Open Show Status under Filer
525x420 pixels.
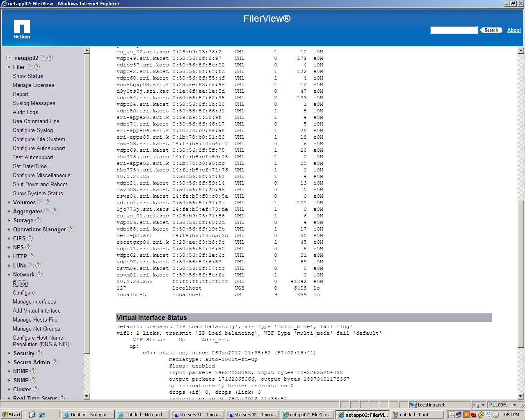28,76
